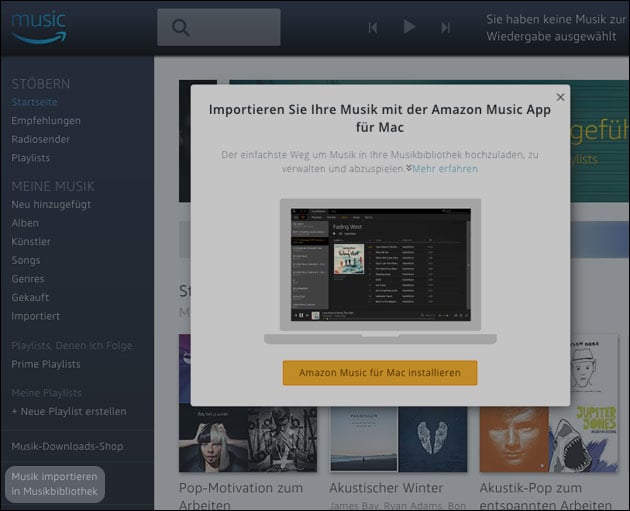Click Musik importieren in Musikbibliothek
Screen dimensions: 630x511
point(55,484)
